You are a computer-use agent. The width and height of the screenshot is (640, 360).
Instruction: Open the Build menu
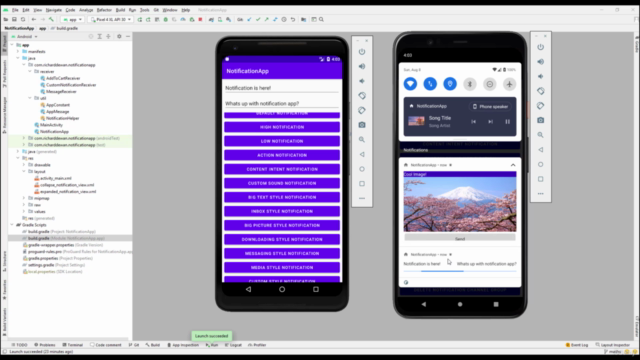coord(120,10)
